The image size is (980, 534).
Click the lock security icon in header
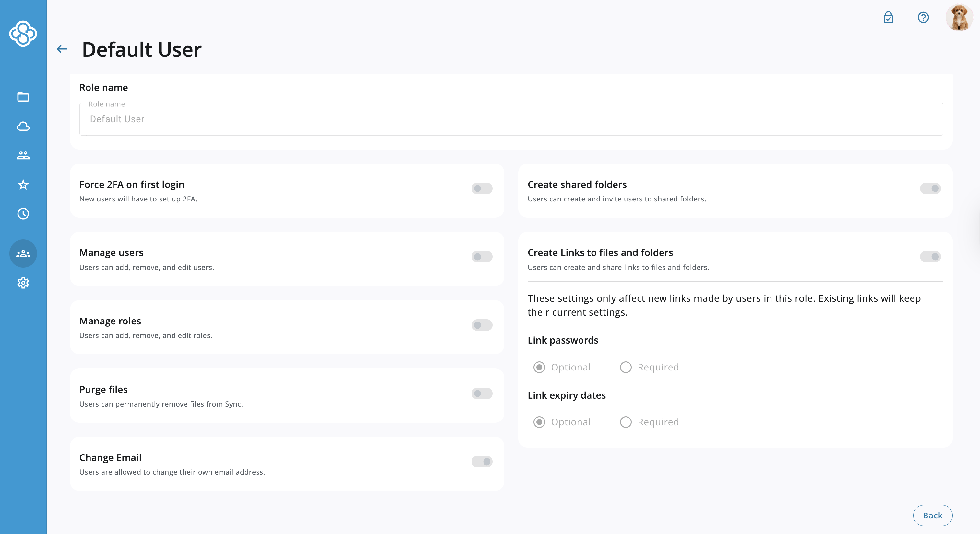point(888,18)
